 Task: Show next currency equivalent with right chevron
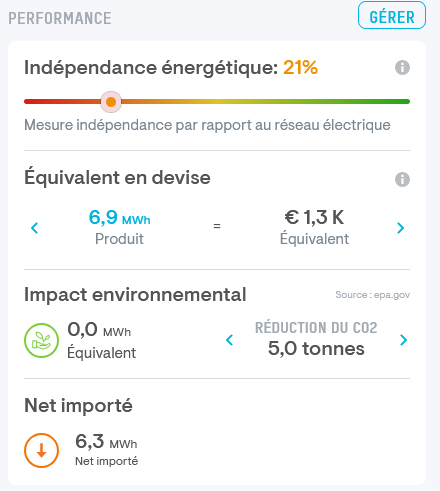click(401, 228)
